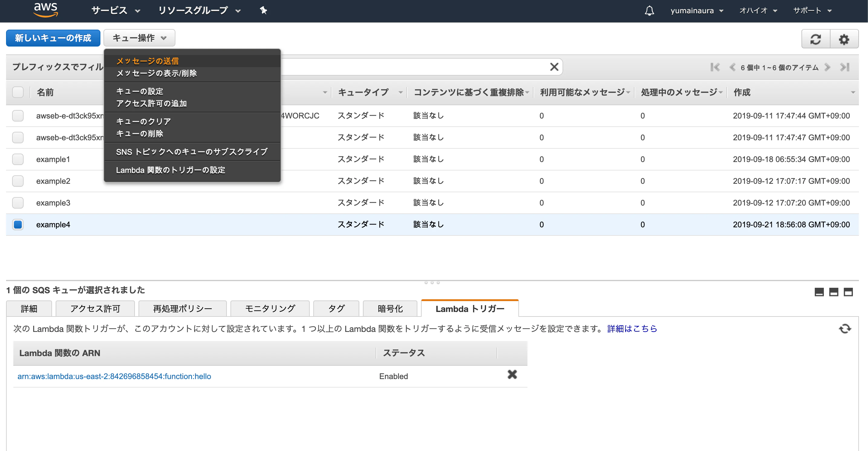Click the example4 queue name
The height and width of the screenshot is (451, 868).
(53, 224)
